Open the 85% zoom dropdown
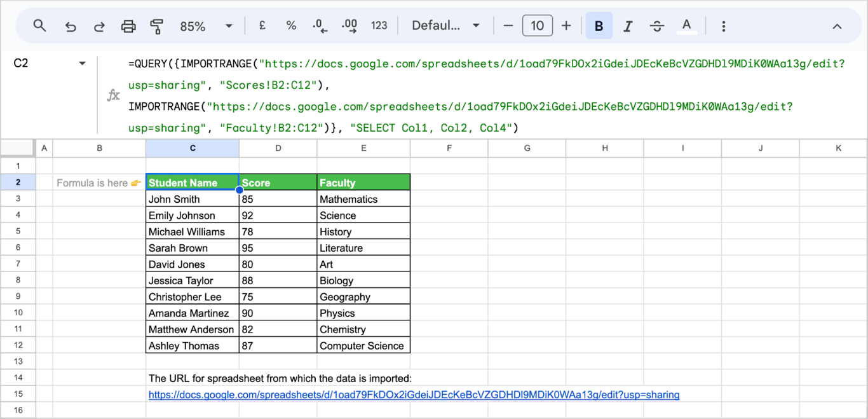 coord(206,26)
